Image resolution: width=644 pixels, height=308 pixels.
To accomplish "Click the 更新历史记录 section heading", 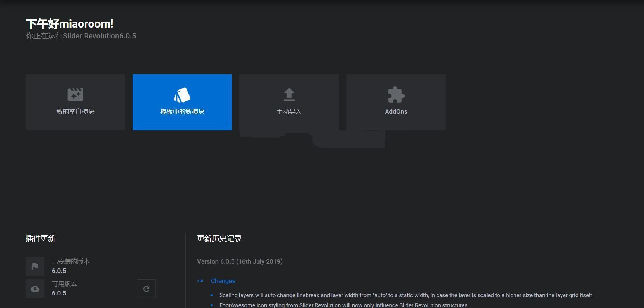I will pyautogui.click(x=219, y=238).
